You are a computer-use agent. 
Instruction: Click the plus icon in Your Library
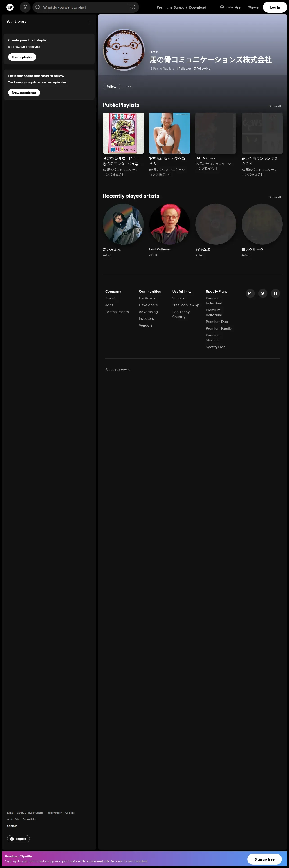point(89,21)
